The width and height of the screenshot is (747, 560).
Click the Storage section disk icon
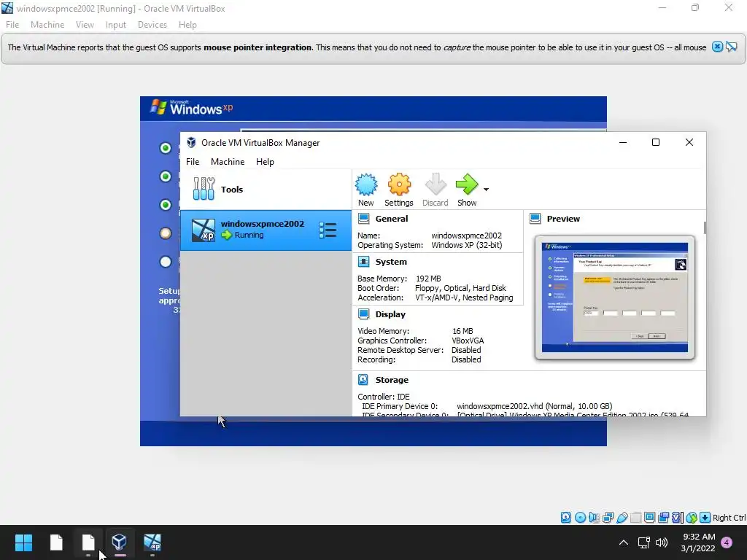click(x=363, y=379)
